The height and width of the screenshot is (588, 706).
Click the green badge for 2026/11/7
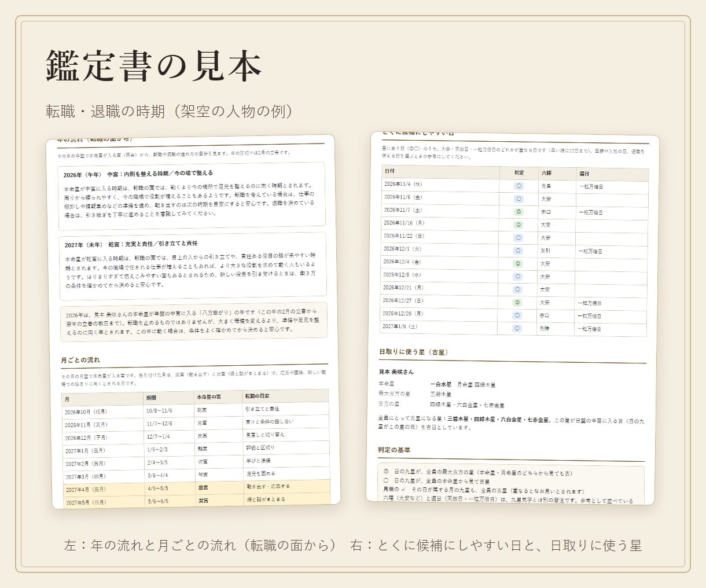click(x=519, y=212)
